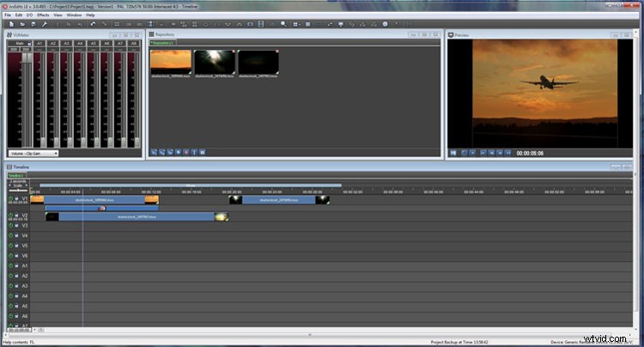Viewport: 644px width, 347px height.
Task: Mute audio track A2 via power icon
Action: pos(10,276)
